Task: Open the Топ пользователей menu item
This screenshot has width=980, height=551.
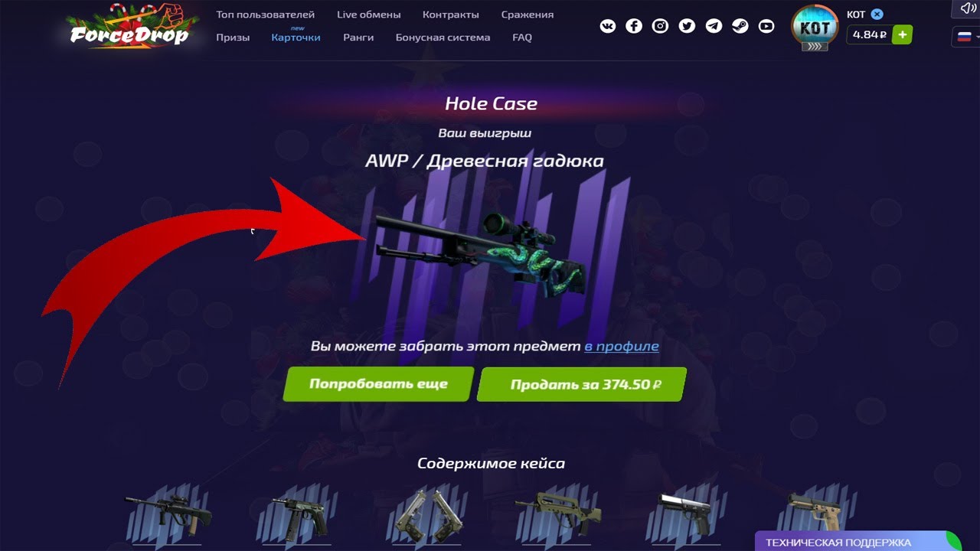Action: [265, 15]
